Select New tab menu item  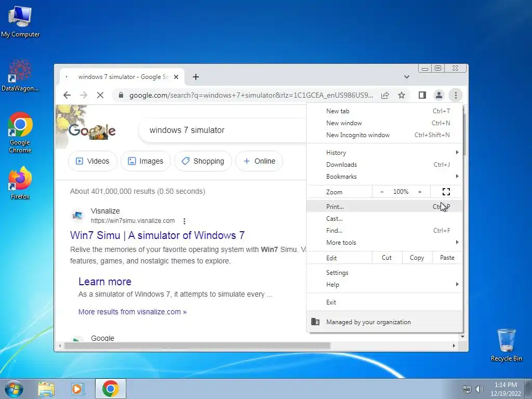tap(384, 111)
